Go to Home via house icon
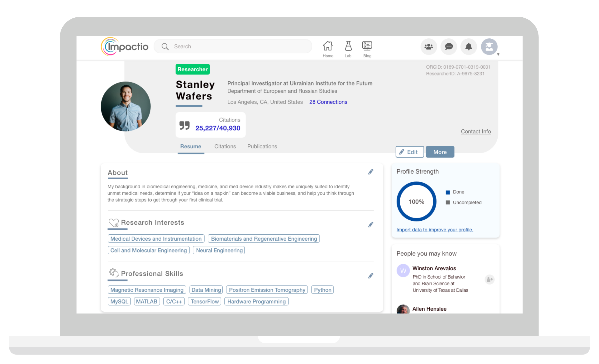 [x=328, y=46]
